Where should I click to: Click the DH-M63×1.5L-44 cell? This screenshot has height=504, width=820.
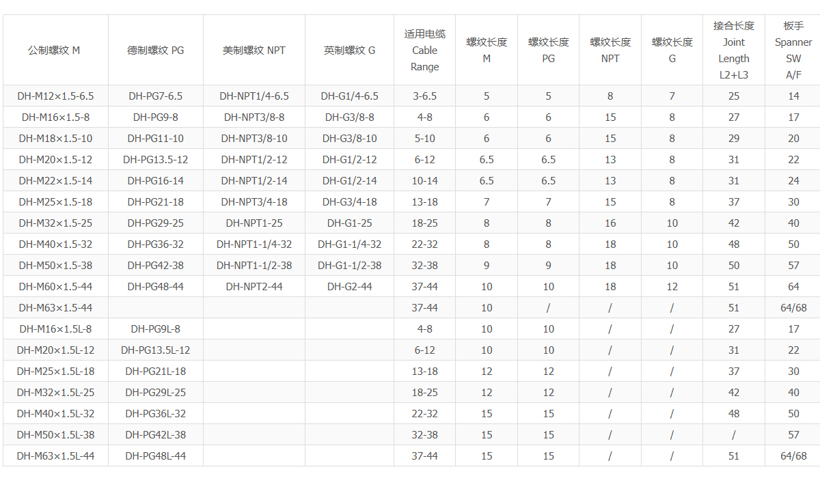click(x=55, y=456)
